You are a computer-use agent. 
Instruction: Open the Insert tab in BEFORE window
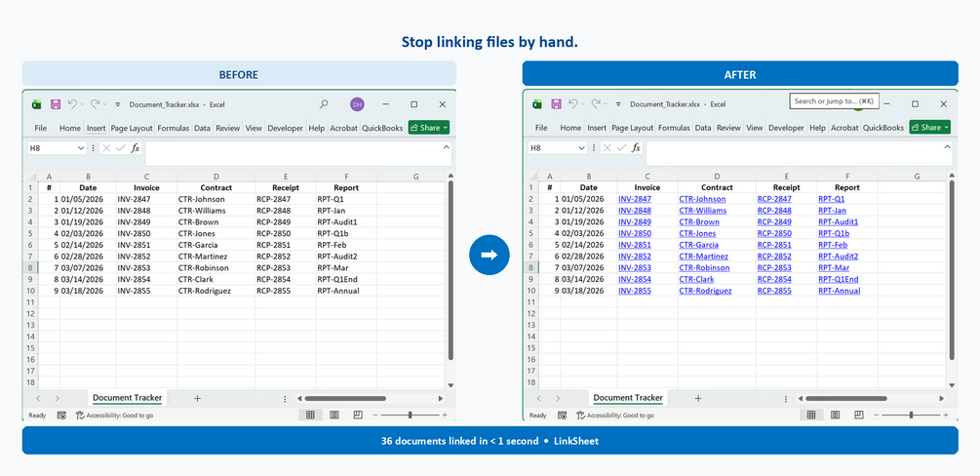(97, 128)
